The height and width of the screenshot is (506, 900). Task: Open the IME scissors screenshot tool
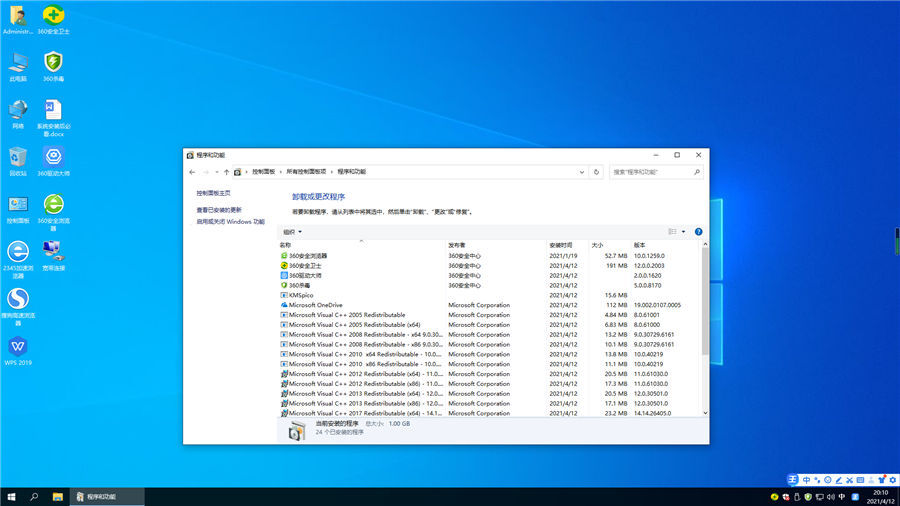click(x=849, y=480)
